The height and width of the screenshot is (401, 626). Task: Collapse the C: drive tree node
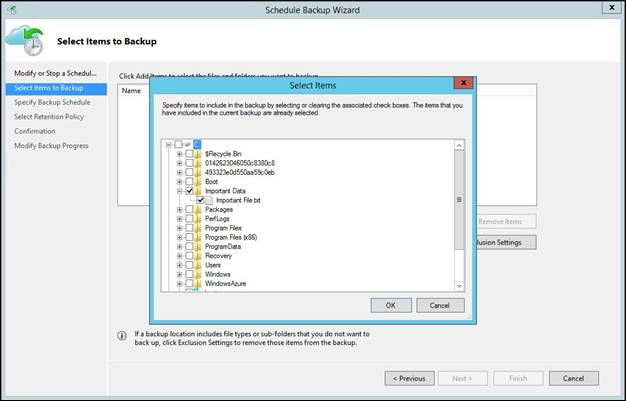coord(168,144)
